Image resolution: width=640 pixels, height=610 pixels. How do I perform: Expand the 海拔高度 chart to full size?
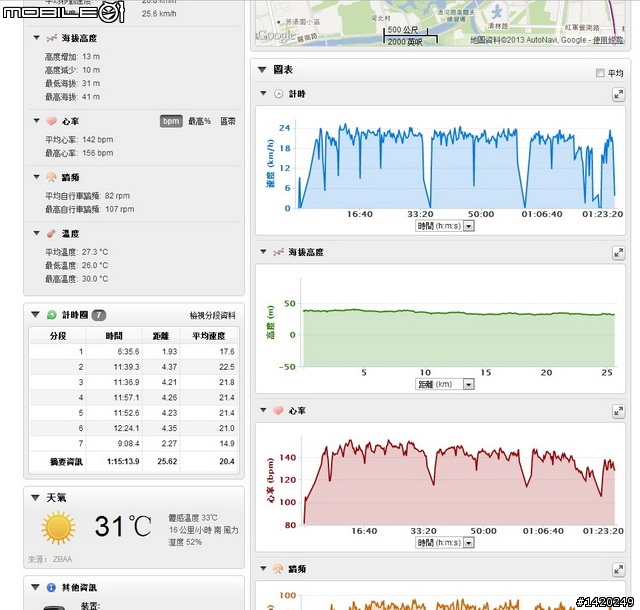pyautogui.click(x=619, y=253)
